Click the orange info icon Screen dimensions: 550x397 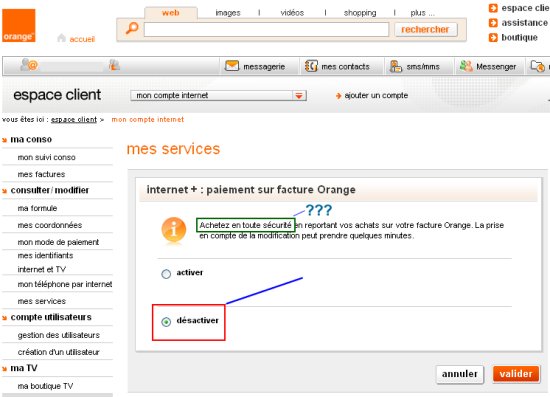click(x=173, y=230)
